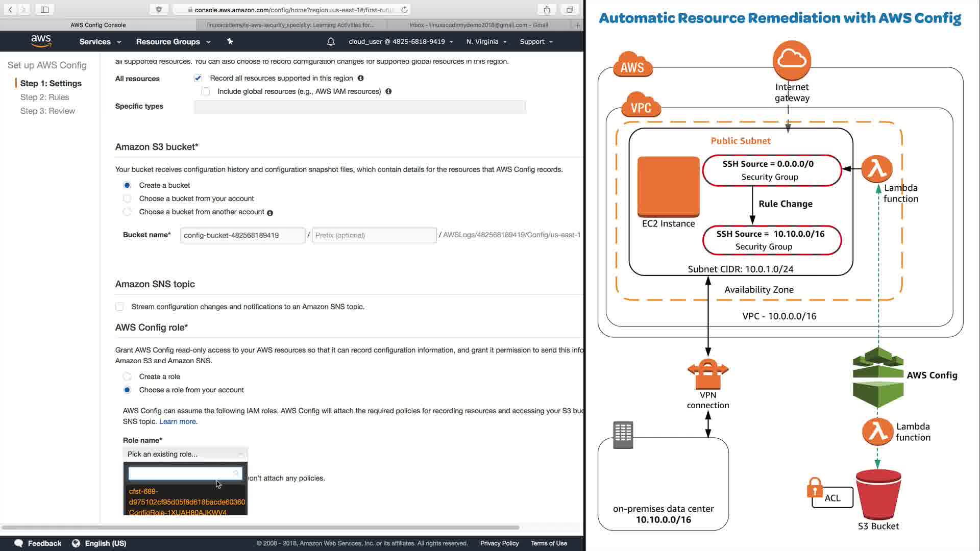The height and width of the screenshot is (551, 980).
Task: Open the Pick an existing role dropdown
Action: 185,454
